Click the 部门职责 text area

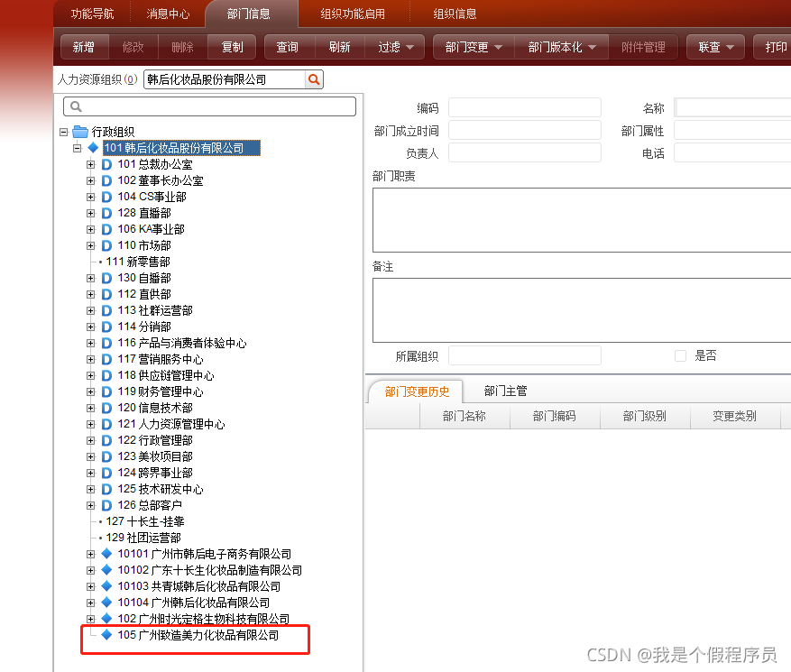point(582,220)
